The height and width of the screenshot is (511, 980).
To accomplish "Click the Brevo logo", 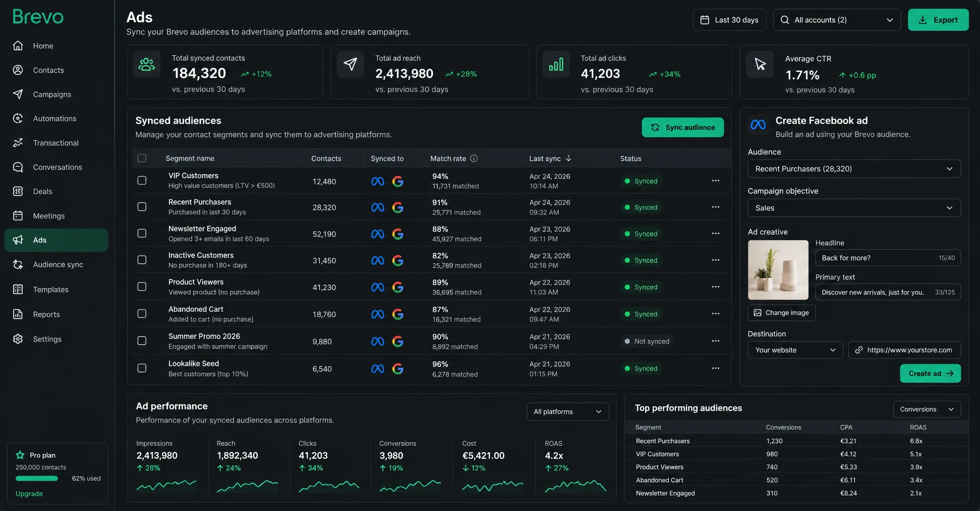I will (x=38, y=17).
